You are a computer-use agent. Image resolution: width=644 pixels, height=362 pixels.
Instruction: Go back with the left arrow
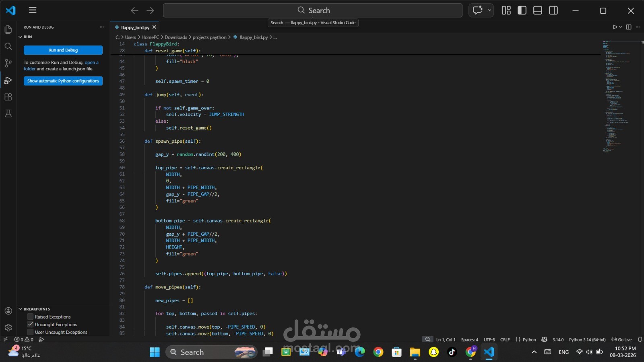pos(134,10)
